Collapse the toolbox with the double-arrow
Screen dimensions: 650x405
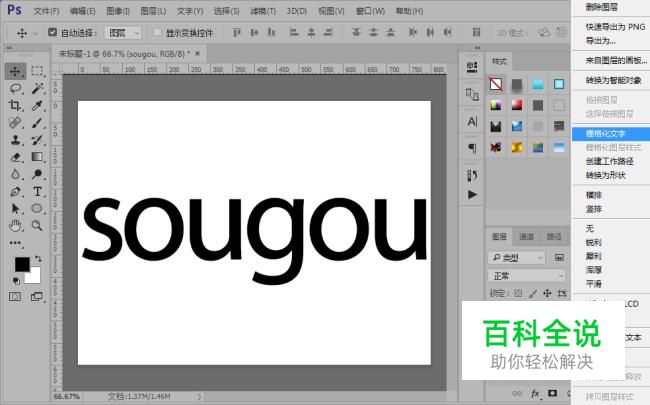(8, 48)
